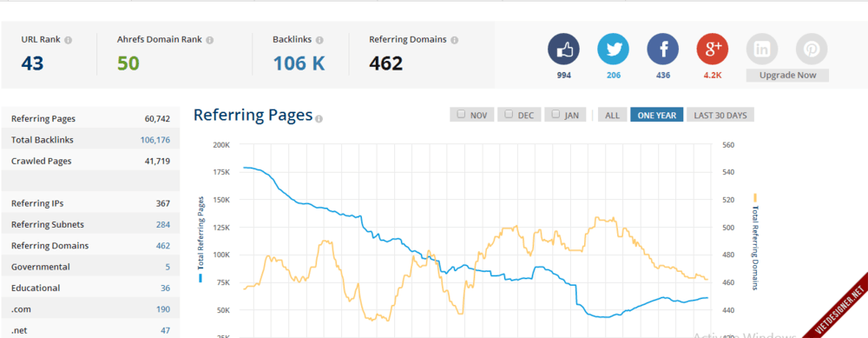This screenshot has height=338, width=868.
Task: Click the 436 Facebook shares count
Action: click(x=662, y=76)
